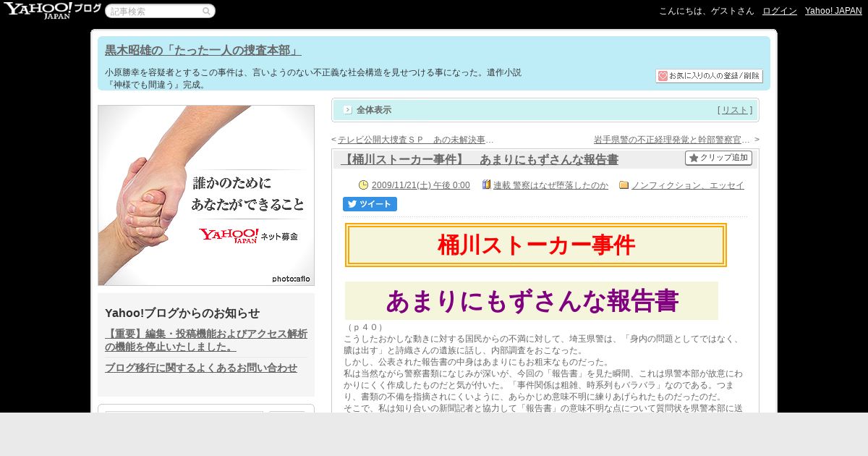This screenshot has width=868, height=456.
Task: Open the Yahoo! JAPAN link
Action: pyautogui.click(x=833, y=11)
